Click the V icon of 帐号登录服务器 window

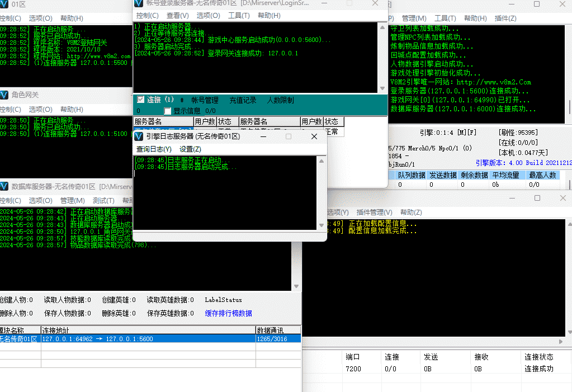coord(139,3)
